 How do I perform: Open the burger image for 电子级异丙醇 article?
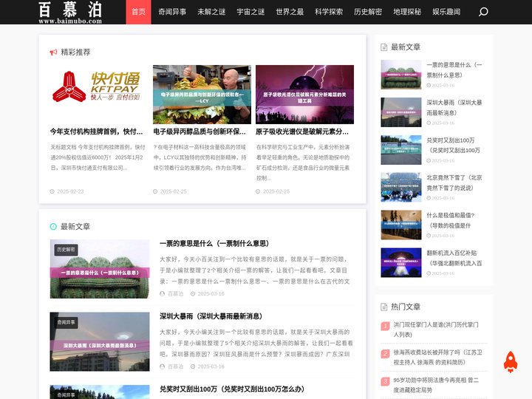tap(202, 95)
